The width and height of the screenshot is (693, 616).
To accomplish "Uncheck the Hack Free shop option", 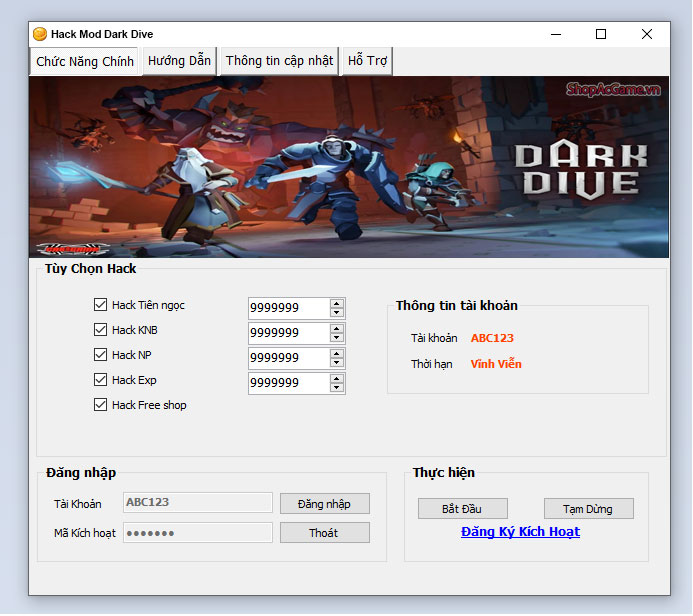I will 100,405.
